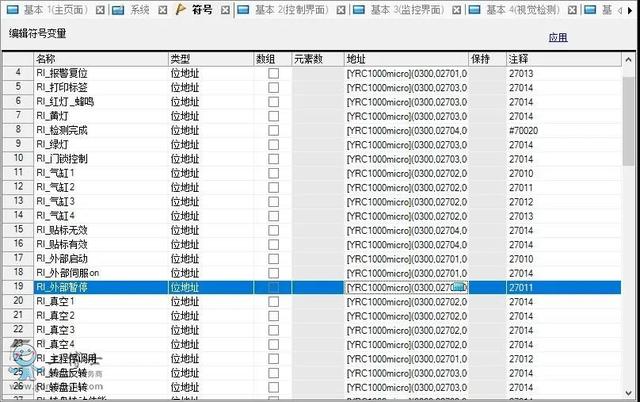
Task: Check the array box for RI_外部启动
Action: tap(273, 259)
